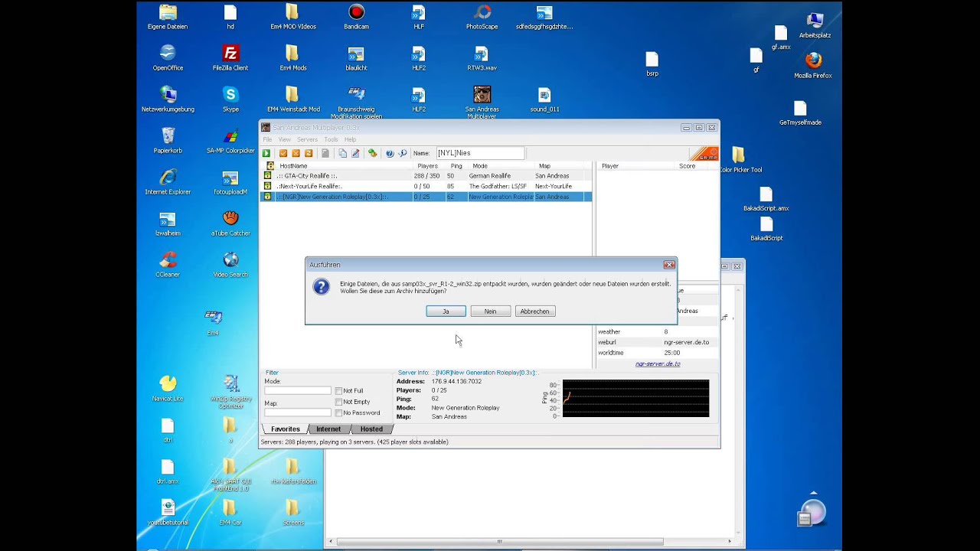Enable the Not Empty filter checkbox
The width and height of the screenshot is (980, 551).
pos(338,402)
